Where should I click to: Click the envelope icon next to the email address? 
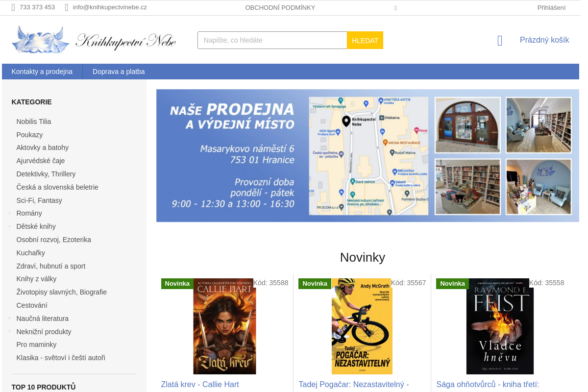tap(67, 7)
